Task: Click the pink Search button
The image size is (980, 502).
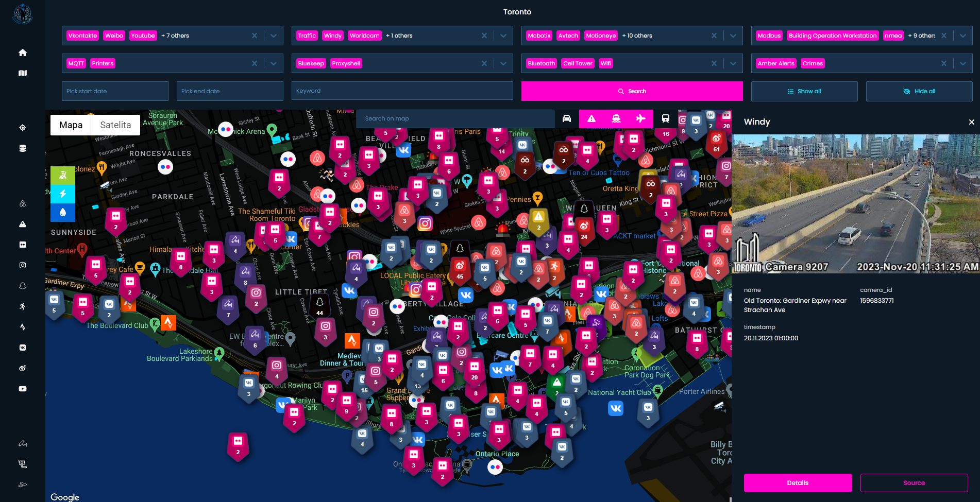Action: (x=632, y=91)
